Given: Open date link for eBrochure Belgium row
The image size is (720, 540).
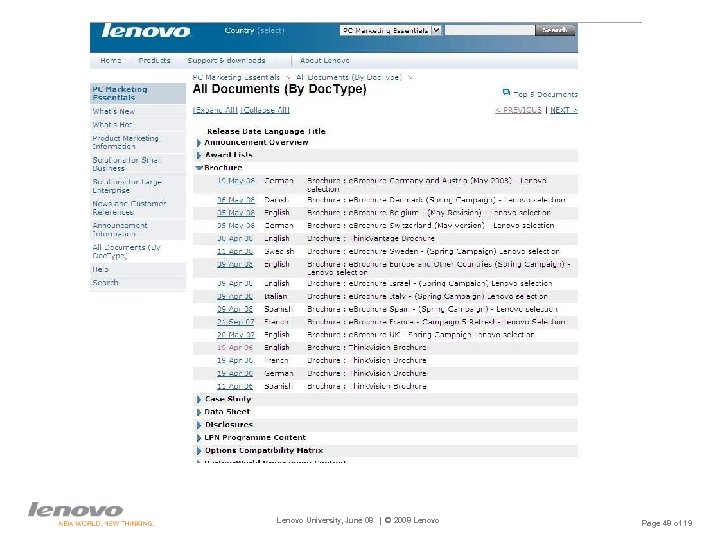Looking at the screenshot, I should [236, 213].
